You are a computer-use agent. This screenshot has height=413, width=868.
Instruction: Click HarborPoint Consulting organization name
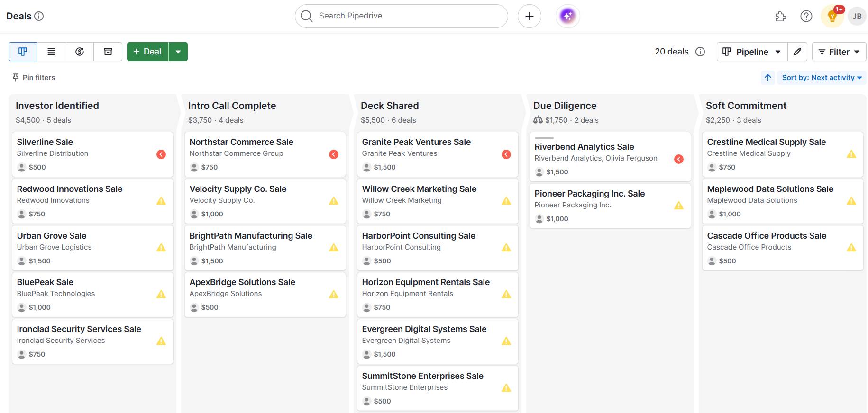401,247
